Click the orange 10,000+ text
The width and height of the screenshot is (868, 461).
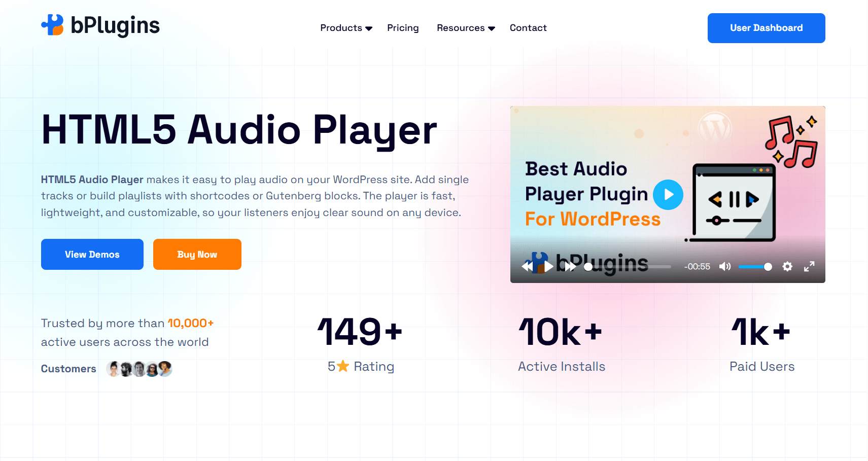[x=191, y=323]
